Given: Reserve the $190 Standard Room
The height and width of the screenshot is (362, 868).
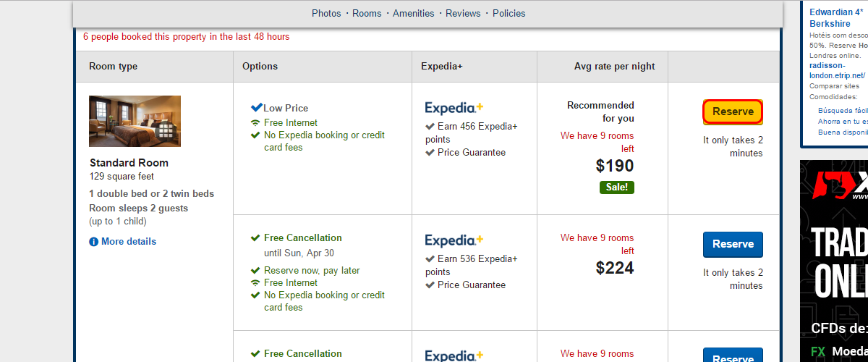Looking at the screenshot, I should click(733, 111).
